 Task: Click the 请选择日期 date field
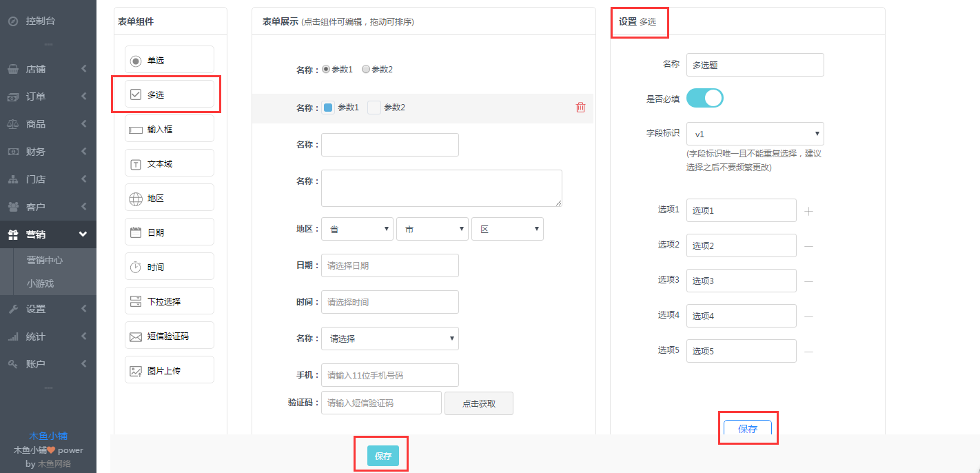(x=389, y=265)
